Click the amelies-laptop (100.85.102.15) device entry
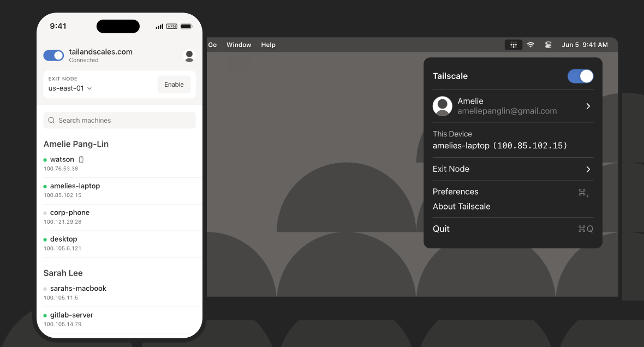This screenshot has width=644, height=347. pyautogui.click(x=500, y=146)
